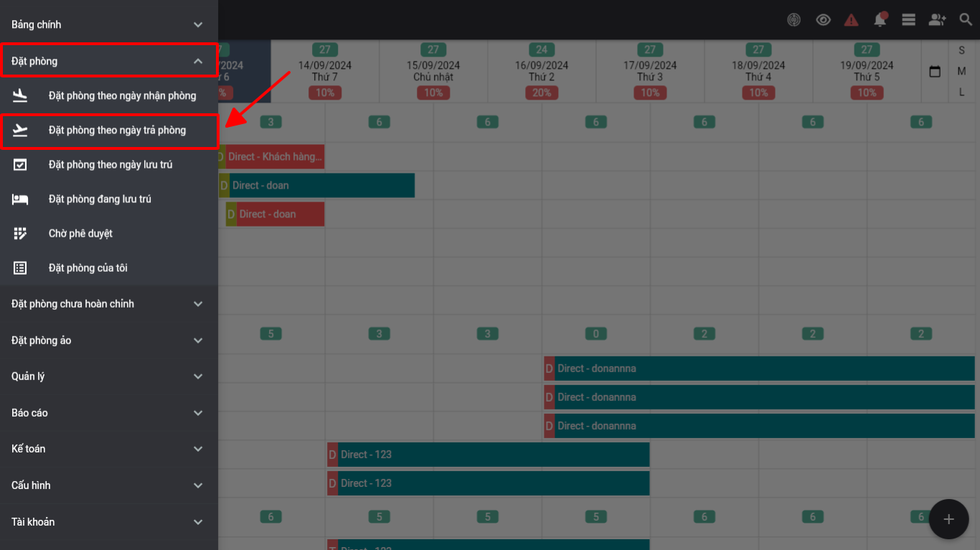Select the 14/09/2024 Thứ 7 date header
The image size is (980, 550).
point(325,71)
